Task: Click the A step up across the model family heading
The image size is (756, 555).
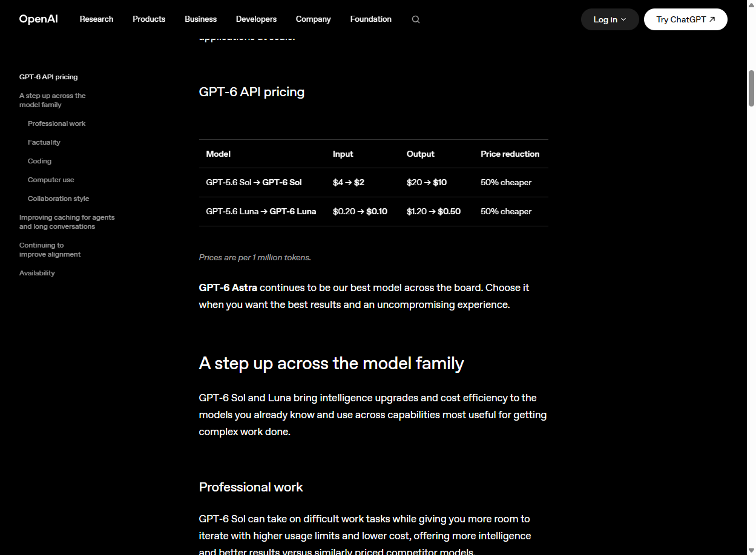Action: [332, 363]
